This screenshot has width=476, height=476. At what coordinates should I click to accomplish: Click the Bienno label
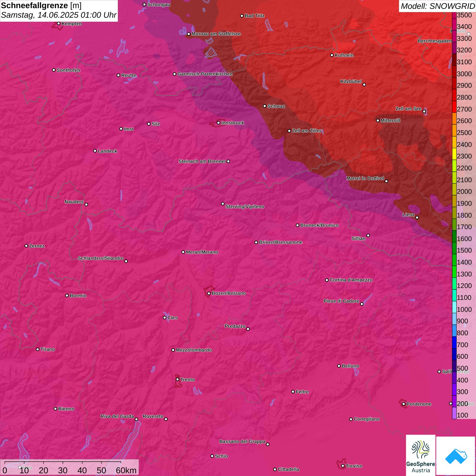tap(66, 409)
